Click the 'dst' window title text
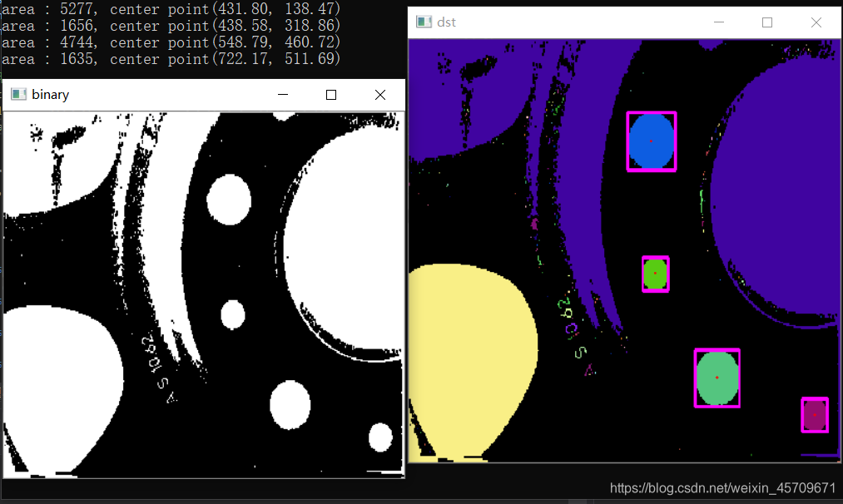This screenshot has width=843, height=504. click(x=446, y=22)
